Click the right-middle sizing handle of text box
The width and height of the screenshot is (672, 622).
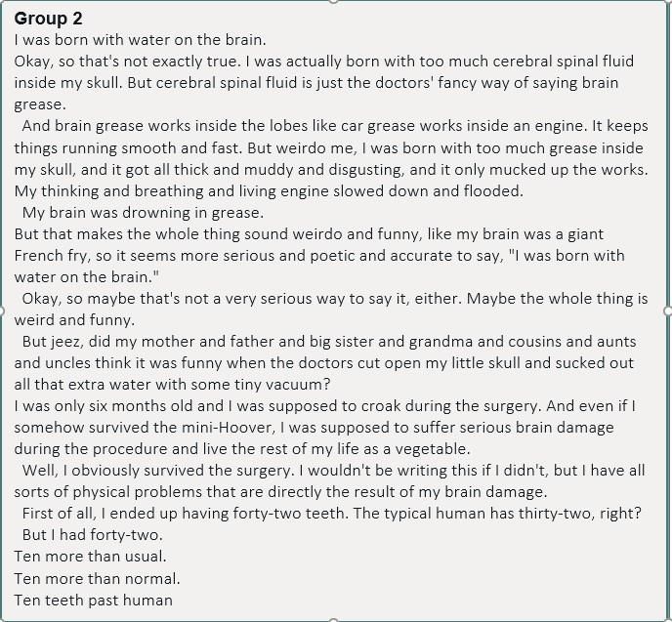pyautogui.click(x=668, y=311)
